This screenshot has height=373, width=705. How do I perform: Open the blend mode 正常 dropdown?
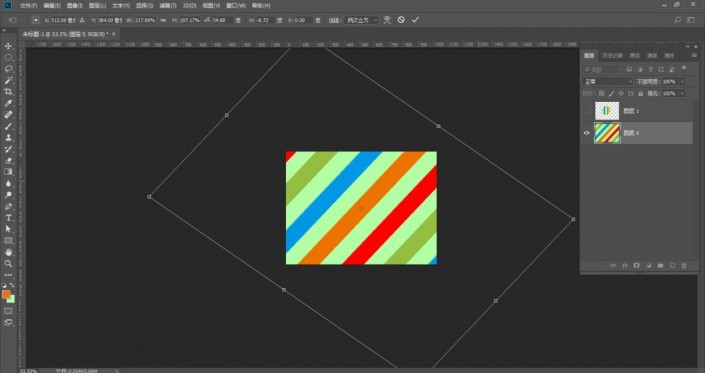coord(608,81)
